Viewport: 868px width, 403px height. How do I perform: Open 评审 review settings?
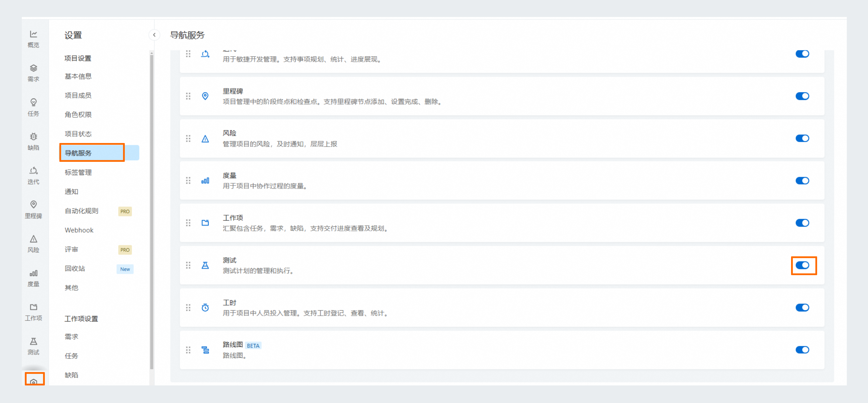click(71, 249)
